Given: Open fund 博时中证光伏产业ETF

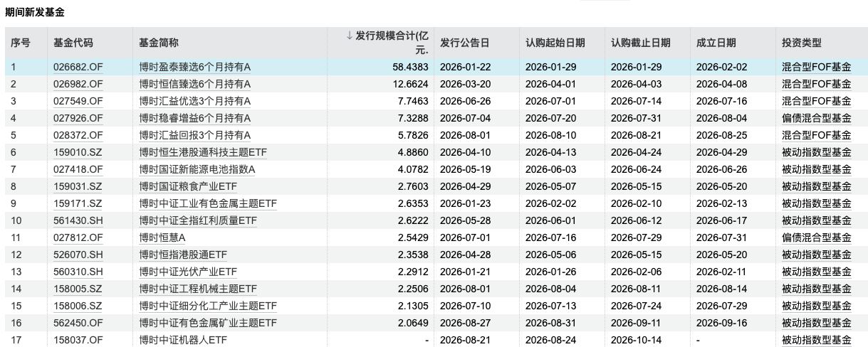Looking at the screenshot, I should pyautogui.click(x=188, y=272).
